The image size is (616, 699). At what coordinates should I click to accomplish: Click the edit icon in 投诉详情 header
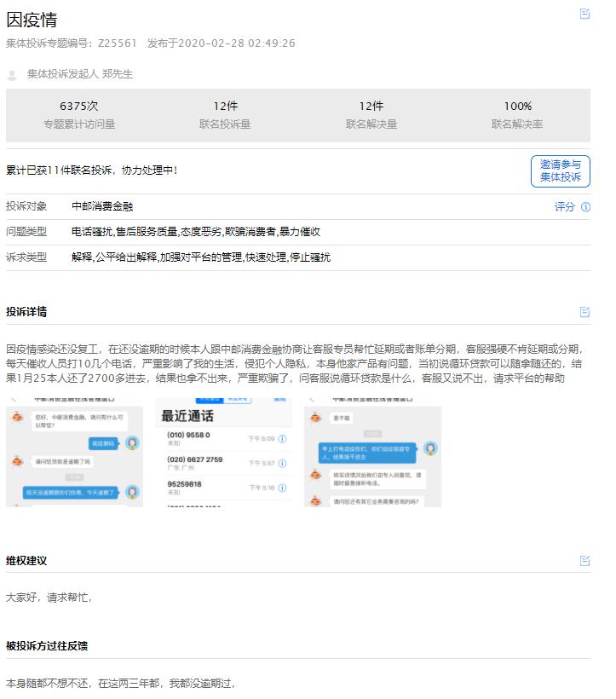click(x=584, y=312)
